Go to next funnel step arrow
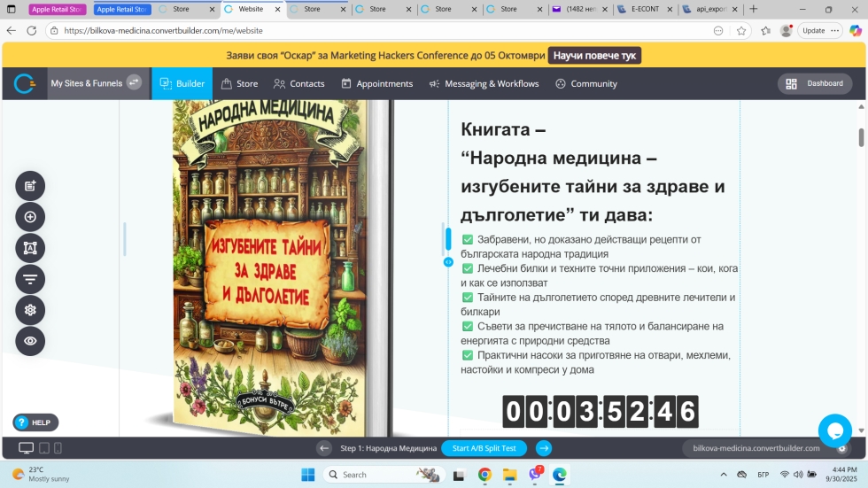 (x=544, y=448)
